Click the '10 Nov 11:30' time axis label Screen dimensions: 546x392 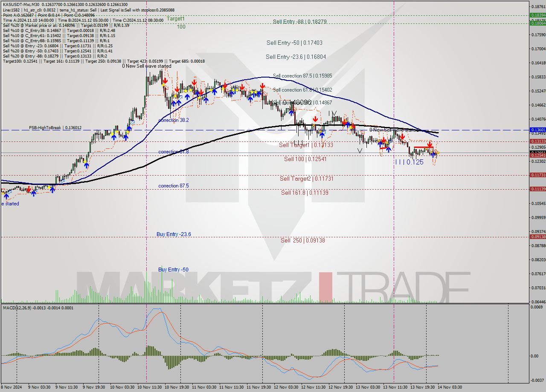[x=149, y=387]
